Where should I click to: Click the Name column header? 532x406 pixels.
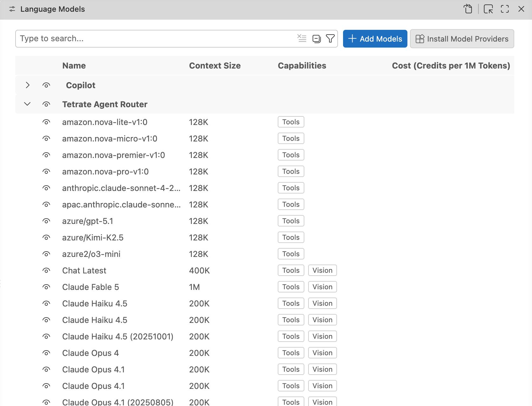click(x=74, y=66)
